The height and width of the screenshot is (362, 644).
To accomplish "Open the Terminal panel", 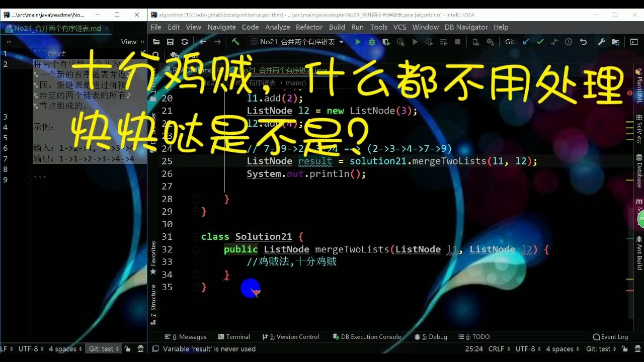I will [234, 337].
